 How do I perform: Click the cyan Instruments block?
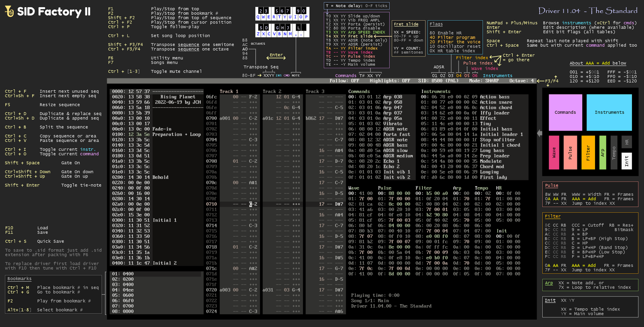[x=609, y=112]
